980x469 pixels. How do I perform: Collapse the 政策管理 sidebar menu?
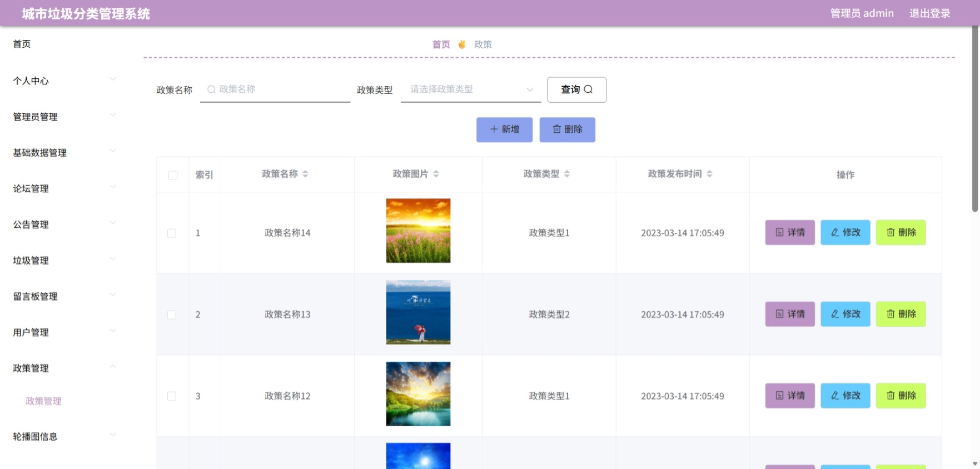(x=64, y=368)
